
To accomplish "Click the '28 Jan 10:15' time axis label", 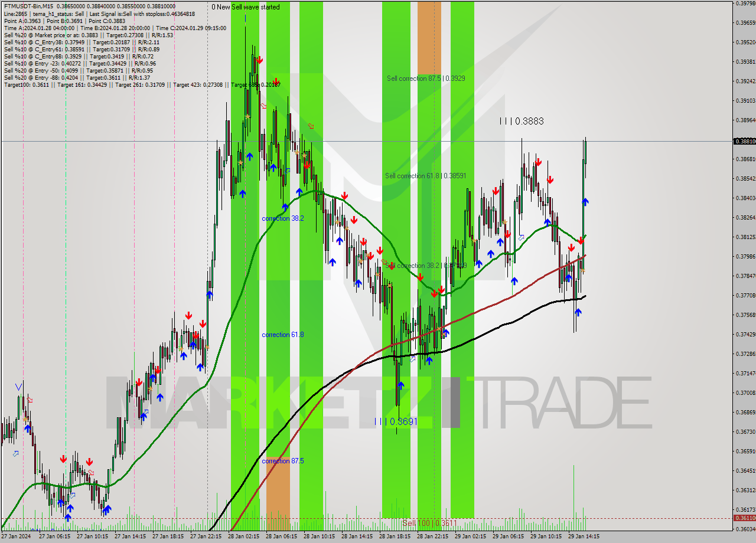I will [x=319, y=537].
